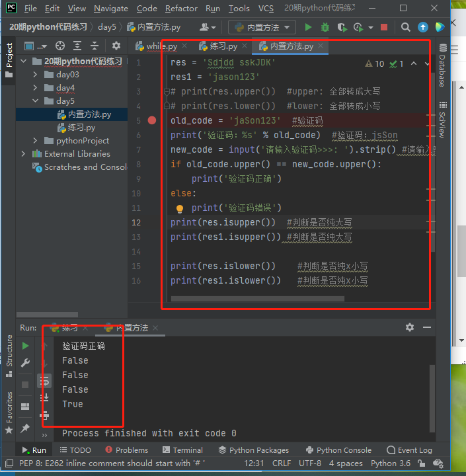466x476 pixels.
Task: Open the SciView side tool window
Action: coord(443,120)
